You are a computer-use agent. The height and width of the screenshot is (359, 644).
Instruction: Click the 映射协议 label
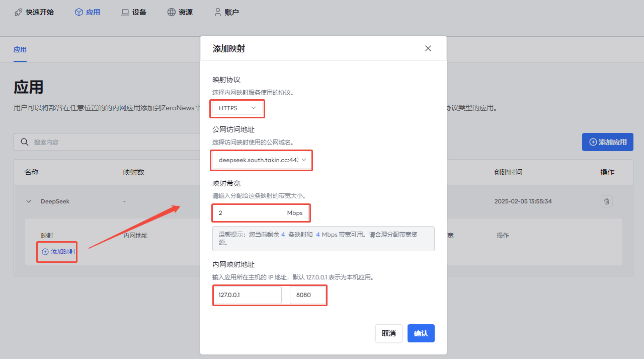tap(226, 80)
